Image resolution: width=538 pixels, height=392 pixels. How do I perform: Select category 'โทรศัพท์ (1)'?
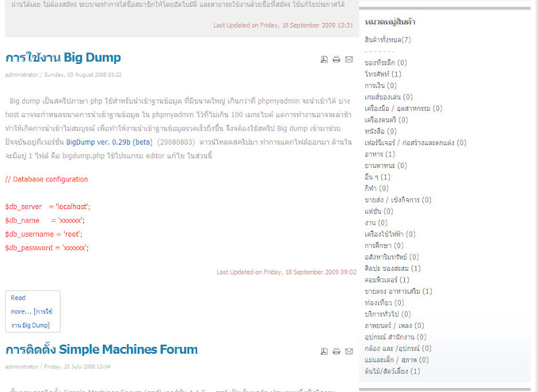pyautogui.click(x=383, y=74)
